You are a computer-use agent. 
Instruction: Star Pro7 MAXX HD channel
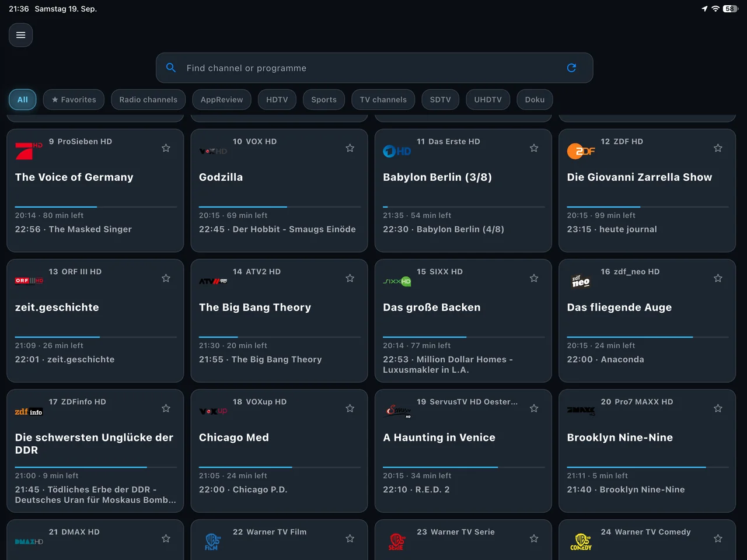point(718,408)
